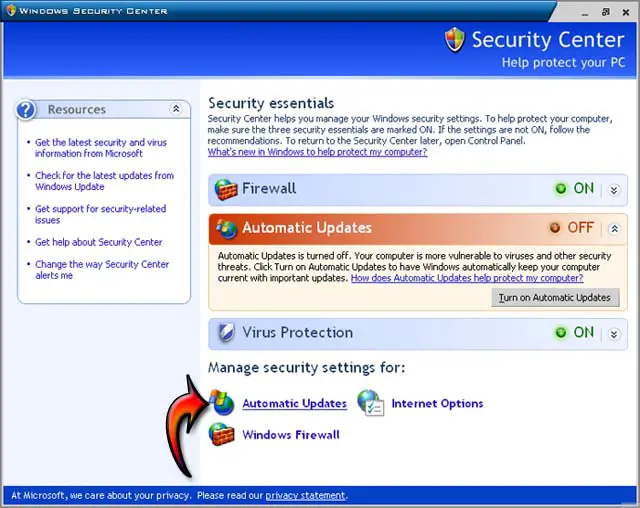Close the Windows Security Center window
Screen dimensions: 640x508
tap(626, 12)
